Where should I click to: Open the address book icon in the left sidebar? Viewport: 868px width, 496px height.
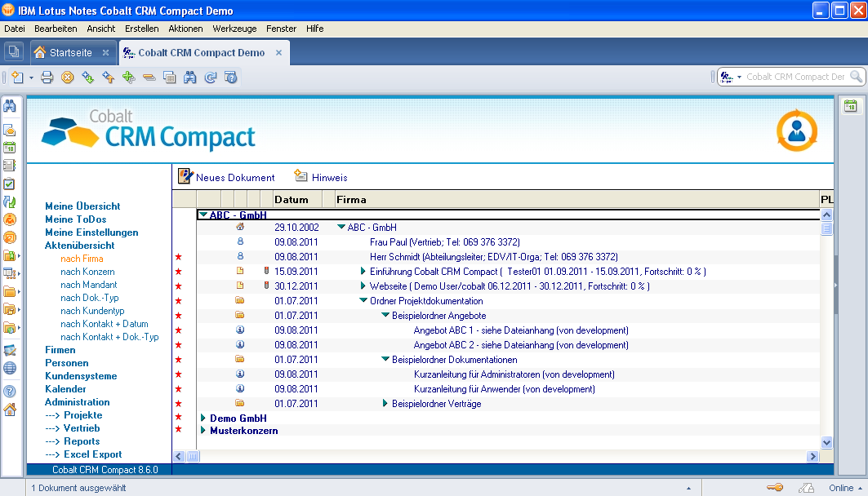pyautogui.click(x=10, y=166)
